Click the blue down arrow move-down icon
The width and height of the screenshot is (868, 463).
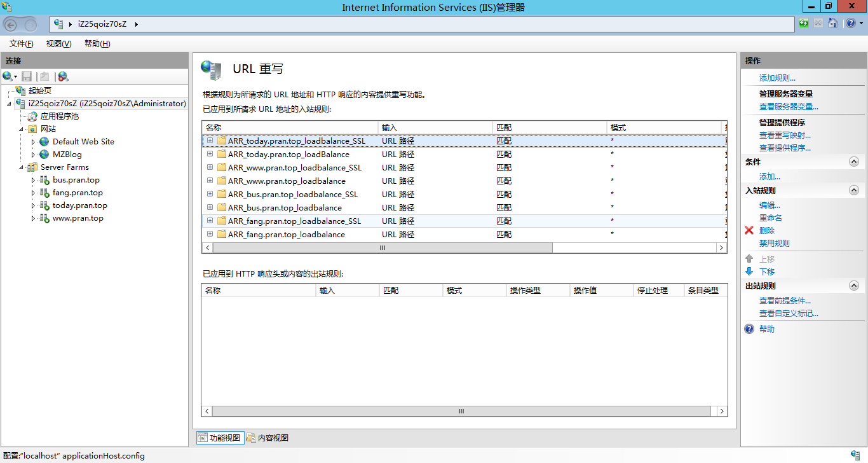coord(749,272)
